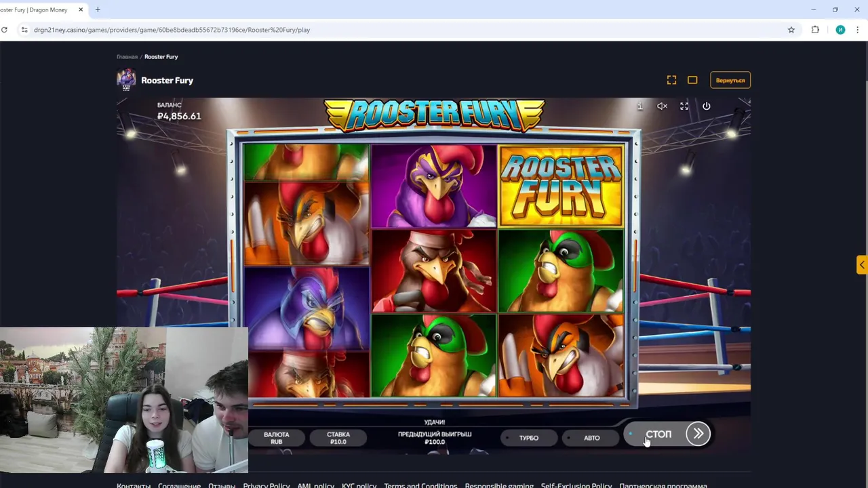
Task: Click the Вернуться button
Action: point(730,80)
